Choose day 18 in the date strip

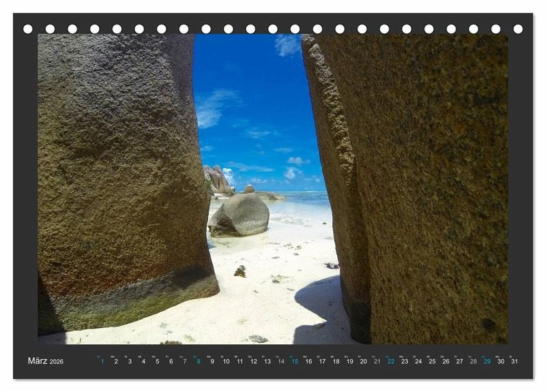coord(336,361)
